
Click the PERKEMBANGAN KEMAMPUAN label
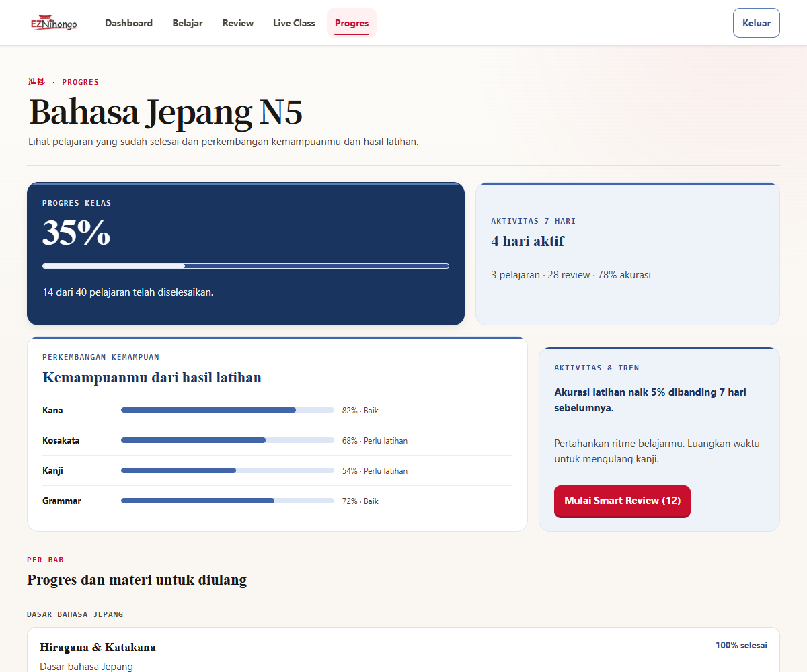point(101,357)
